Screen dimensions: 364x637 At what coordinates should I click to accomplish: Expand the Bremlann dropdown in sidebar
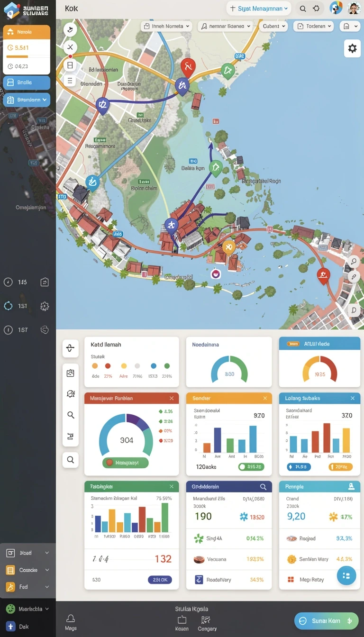(27, 100)
